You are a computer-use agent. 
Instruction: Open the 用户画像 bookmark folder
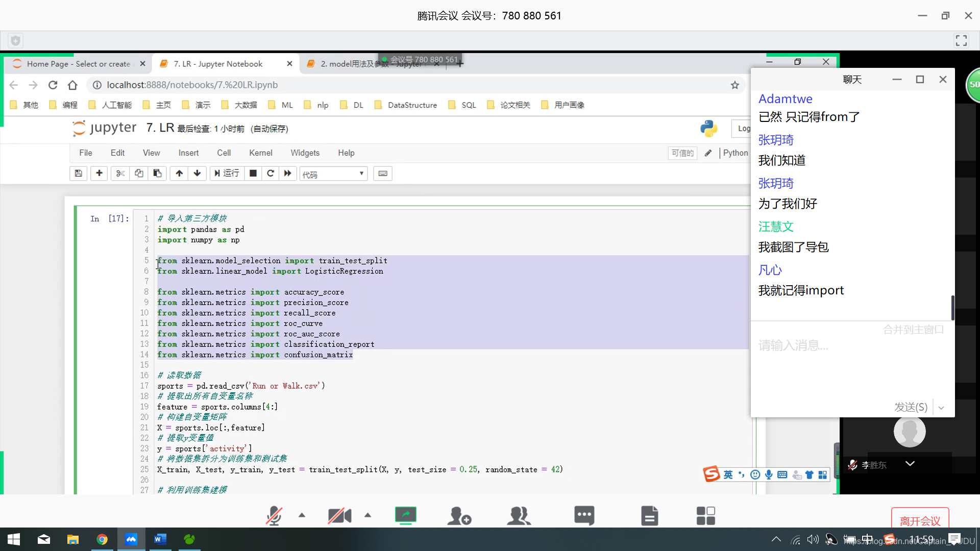(x=563, y=105)
